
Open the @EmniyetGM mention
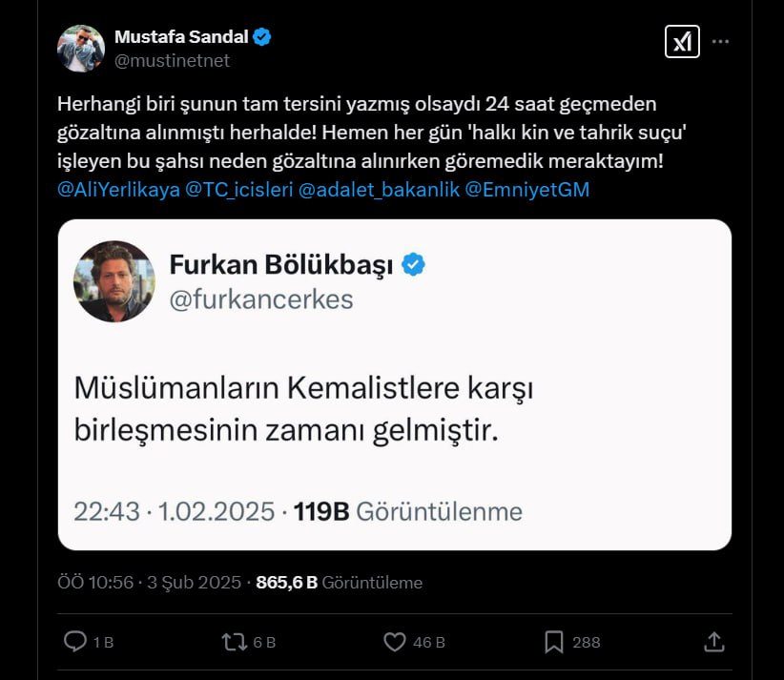point(527,189)
